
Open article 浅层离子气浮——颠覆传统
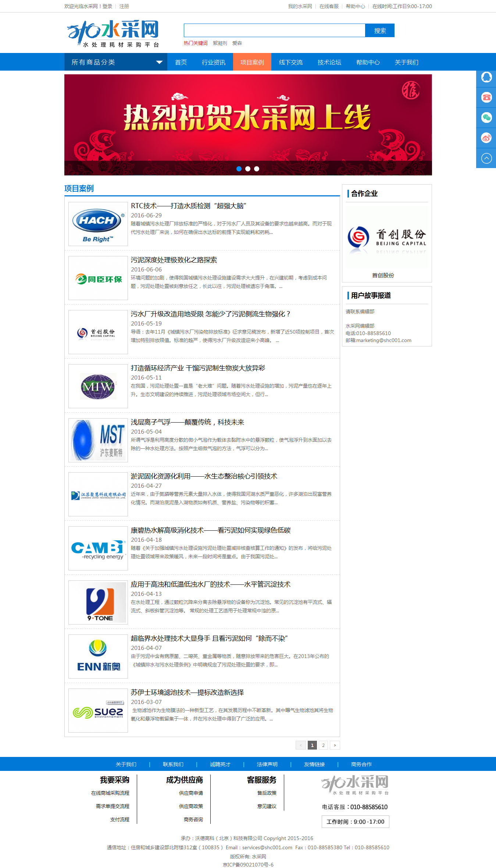point(188,422)
